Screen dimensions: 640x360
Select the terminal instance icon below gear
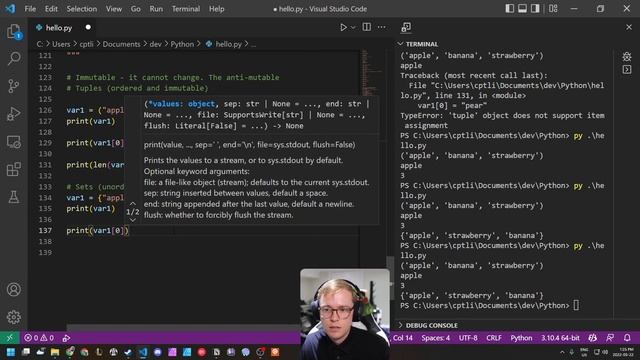[x=627, y=70]
